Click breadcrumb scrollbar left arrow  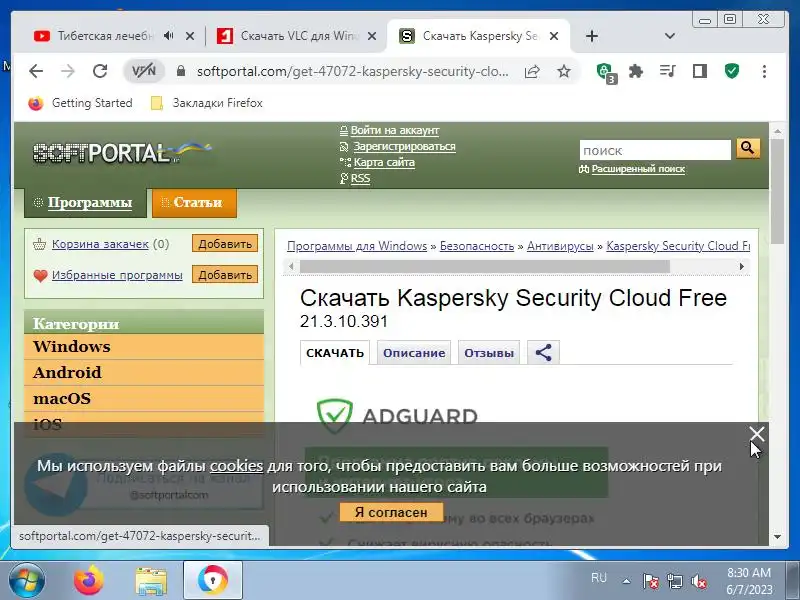[291, 266]
